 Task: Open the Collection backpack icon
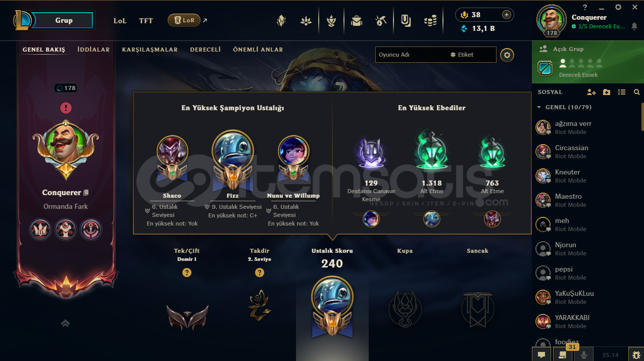tap(357, 21)
